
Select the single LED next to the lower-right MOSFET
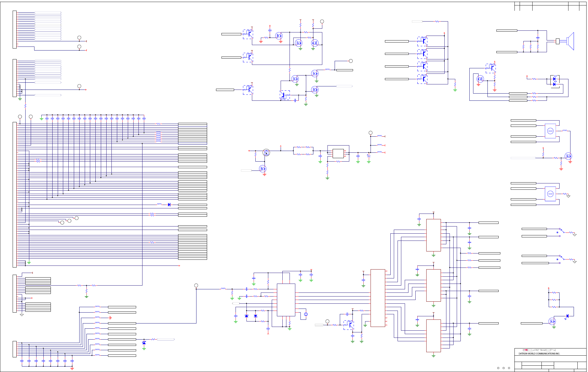(x=567, y=316)
